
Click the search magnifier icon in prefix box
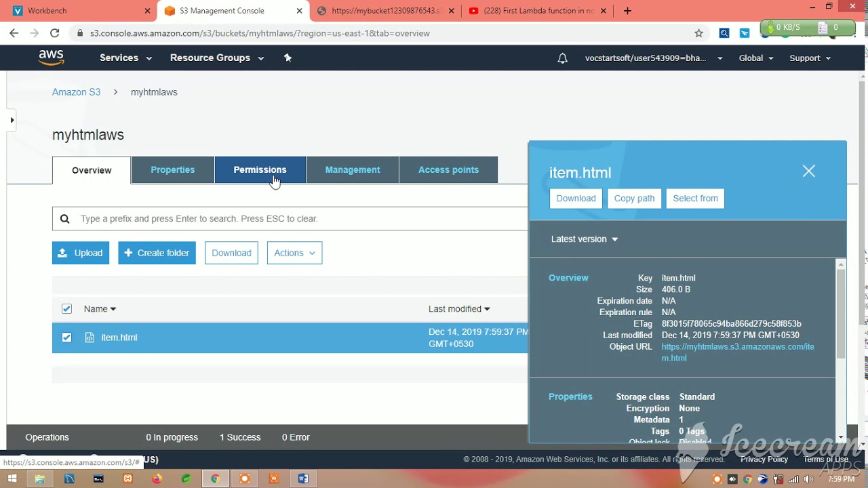[65, 218]
